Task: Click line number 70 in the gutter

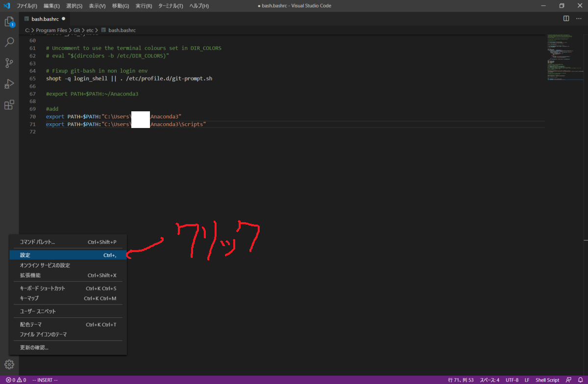Action: (x=32, y=117)
